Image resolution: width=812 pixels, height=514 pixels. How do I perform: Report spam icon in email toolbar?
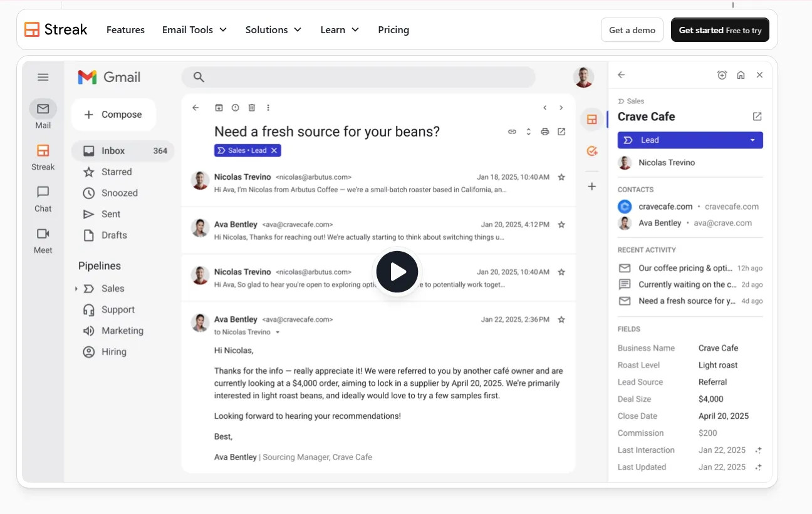(x=236, y=108)
